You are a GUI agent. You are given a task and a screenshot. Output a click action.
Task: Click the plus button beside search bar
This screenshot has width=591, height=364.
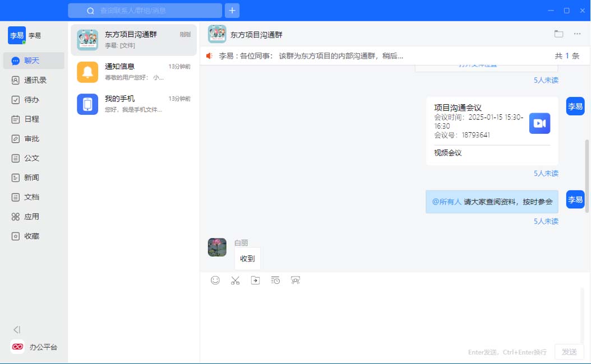click(x=232, y=11)
